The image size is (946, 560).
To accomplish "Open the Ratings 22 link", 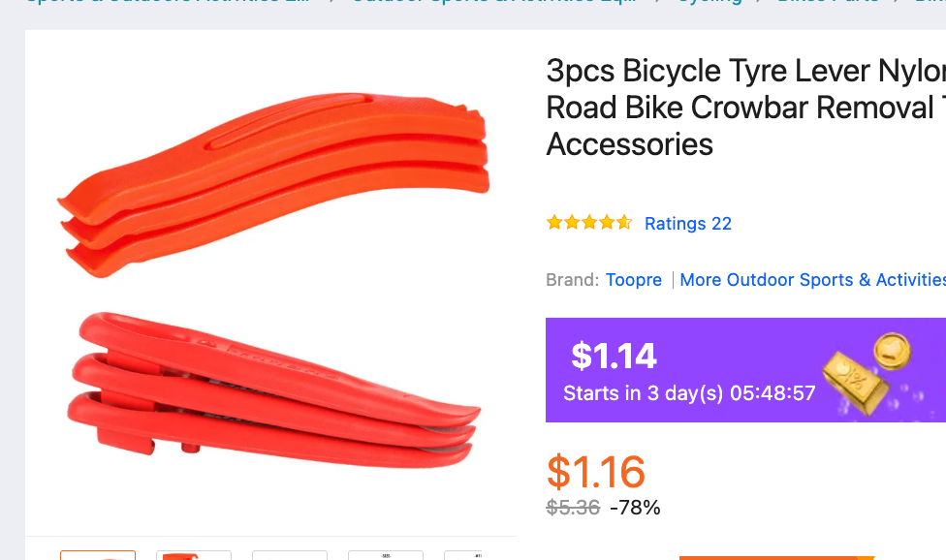I will click(688, 224).
